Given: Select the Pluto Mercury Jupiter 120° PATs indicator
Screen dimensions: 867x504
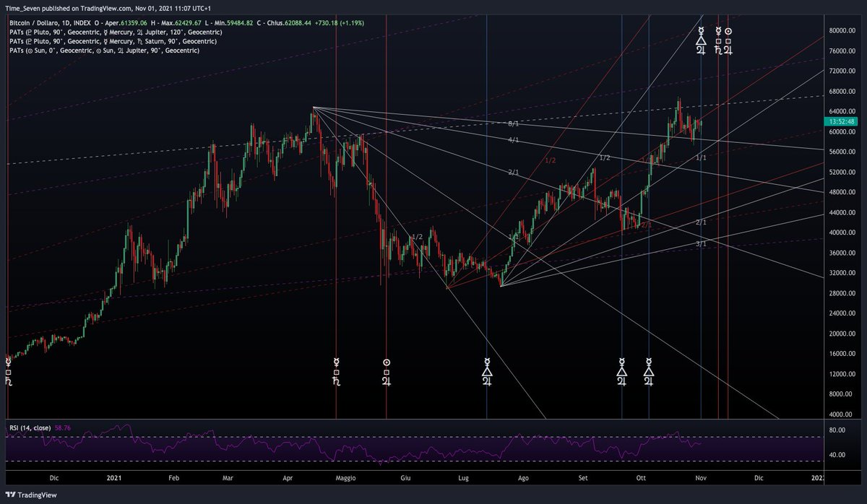Looking at the screenshot, I should (115, 32).
